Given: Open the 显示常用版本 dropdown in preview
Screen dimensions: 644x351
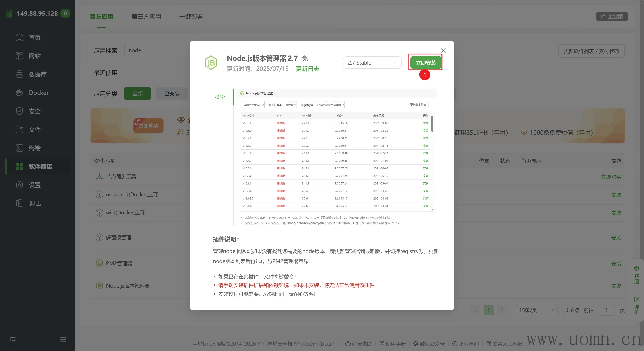Looking at the screenshot, I should (x=252, y=105).
